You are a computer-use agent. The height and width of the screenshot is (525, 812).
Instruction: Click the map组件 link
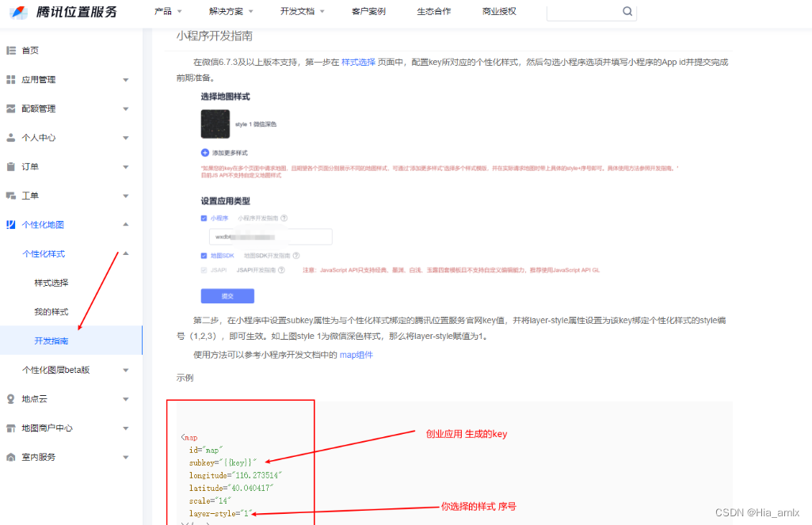coord(356,355)
